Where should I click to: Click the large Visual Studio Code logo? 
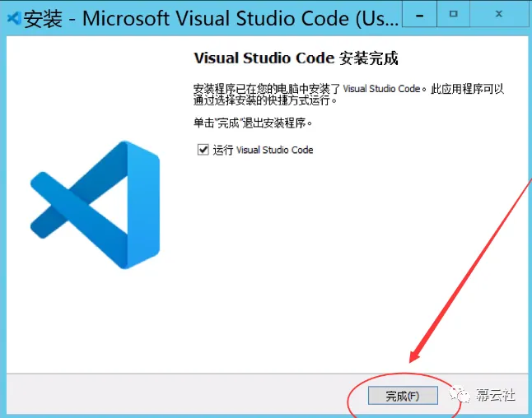pos(95,205)
